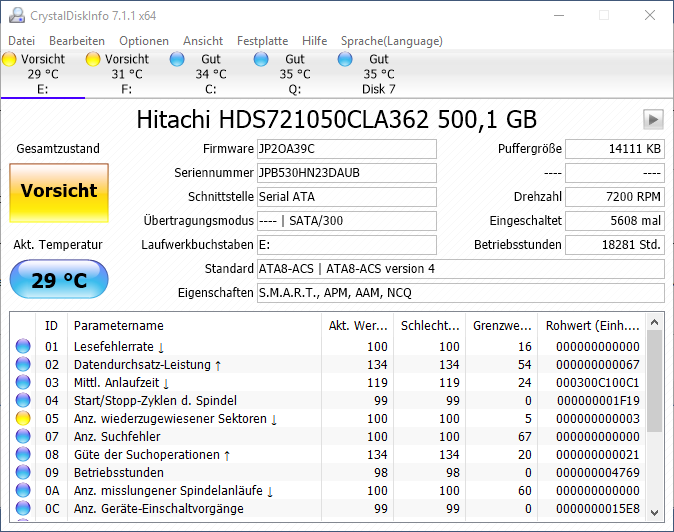Close the CrystalDiskInfo window
The height and width of the screenshot is (532, 674).
coord(650,15)
